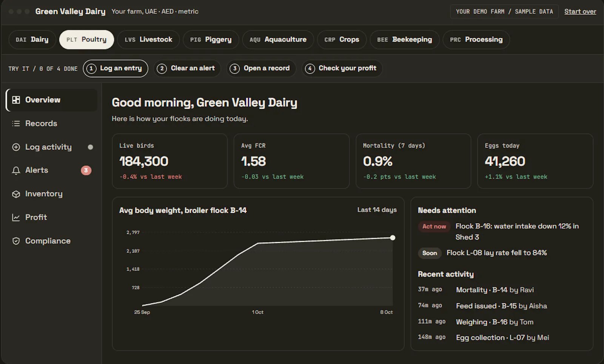The height and width of the screenshot is (364, 604).
Task: Click the Soon alert tag
Action: click(x=430, y=253)
